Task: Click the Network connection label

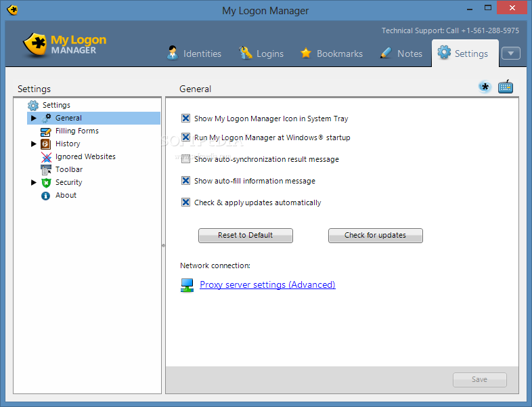Action: [x=215, y=265]
